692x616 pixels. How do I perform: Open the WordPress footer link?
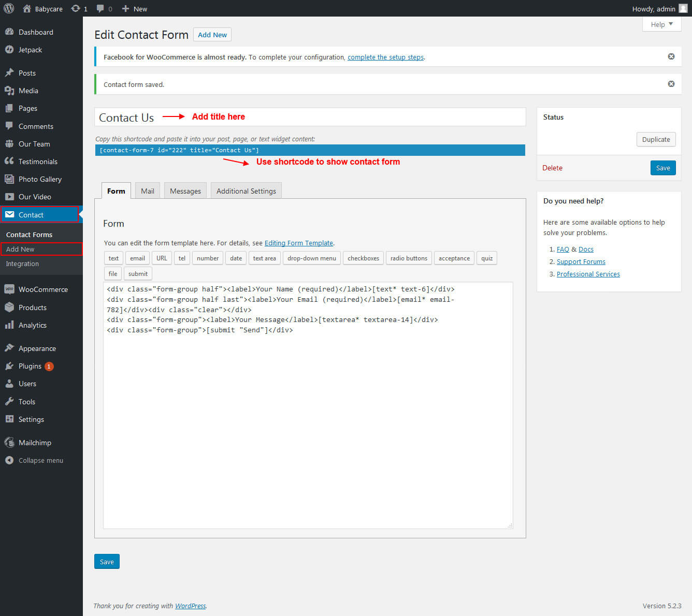(x=190, y=606)
